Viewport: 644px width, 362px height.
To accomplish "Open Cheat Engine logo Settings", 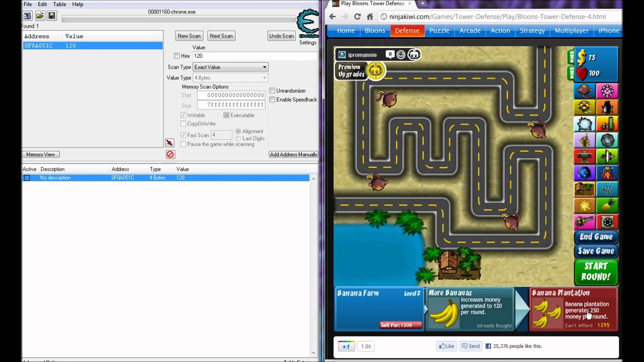I will pyautogui.click(x=307, y=27).
